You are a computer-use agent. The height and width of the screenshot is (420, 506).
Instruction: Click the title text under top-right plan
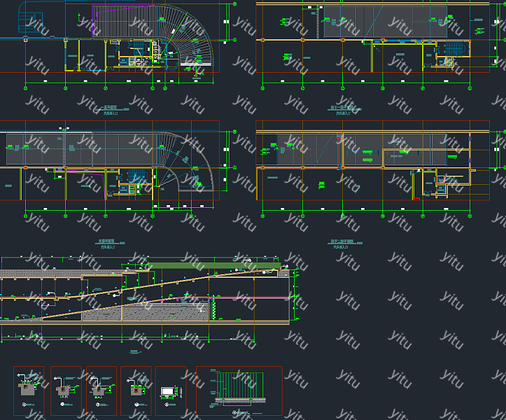pos(341,110)
